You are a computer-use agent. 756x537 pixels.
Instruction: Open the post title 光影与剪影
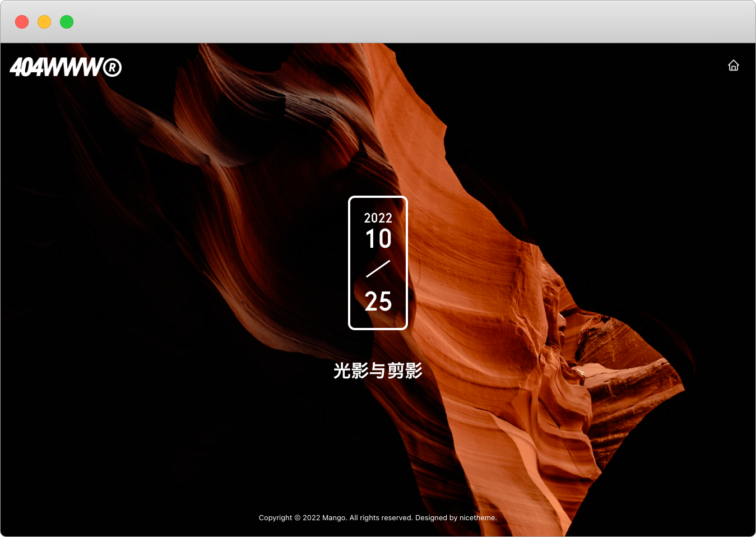coord(378,371)
